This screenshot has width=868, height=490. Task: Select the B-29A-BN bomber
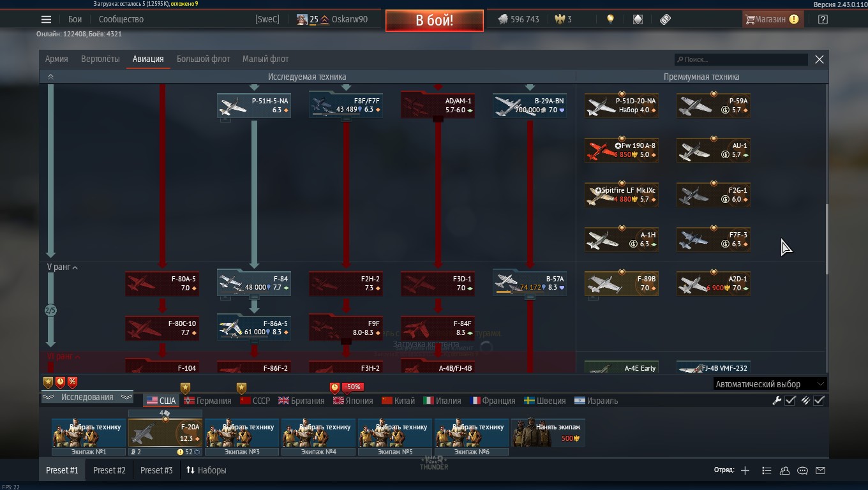[530, 106]
